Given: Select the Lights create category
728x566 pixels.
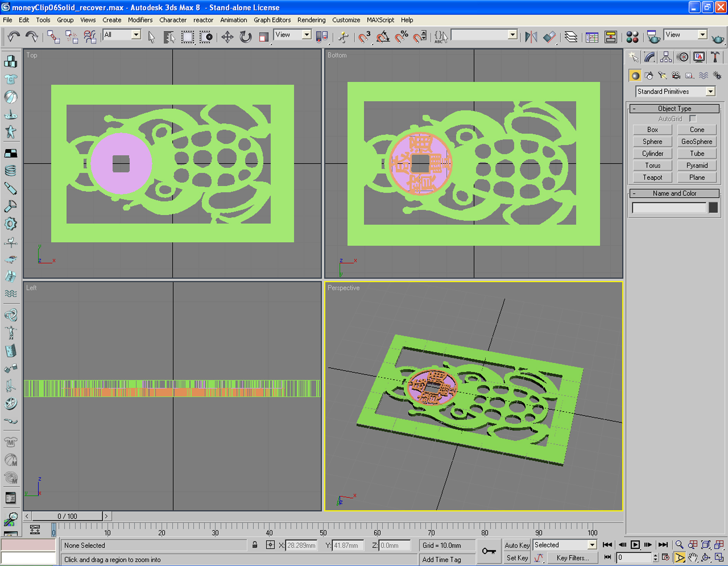Looking at the screenshot, I should [x=662, y=75].
